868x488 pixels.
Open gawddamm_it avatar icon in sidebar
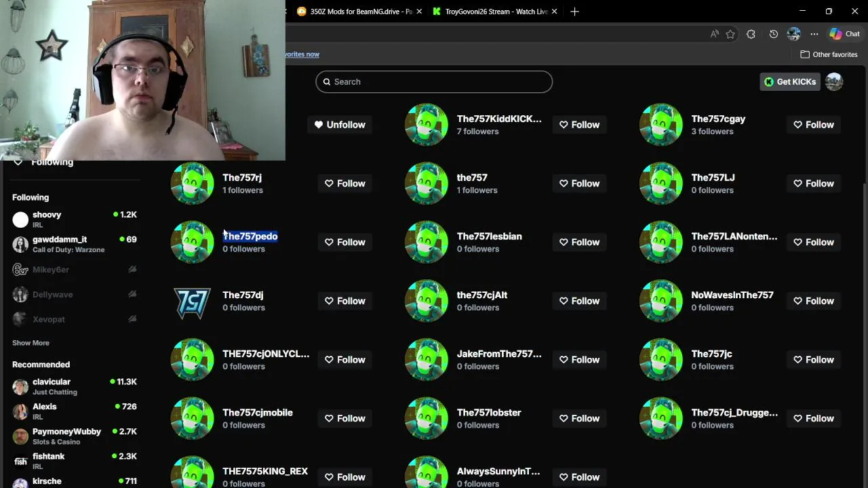20,245
